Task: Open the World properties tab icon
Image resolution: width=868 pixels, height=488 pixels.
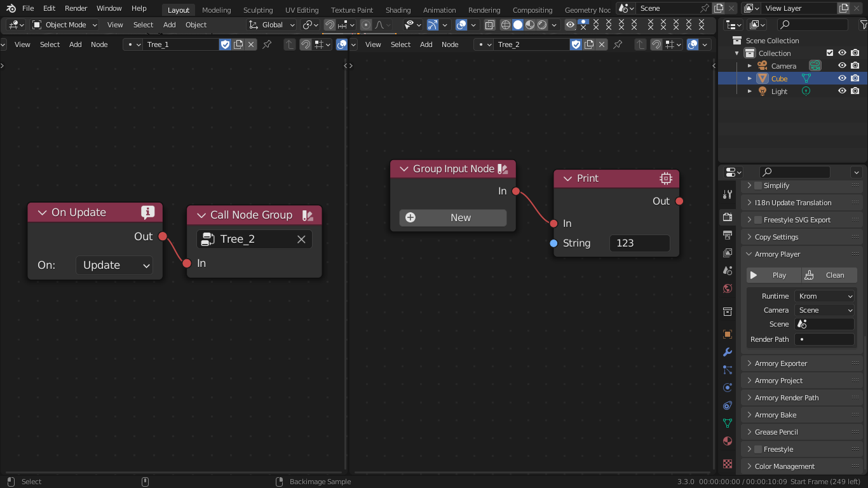Action: (x=728, y=288)
